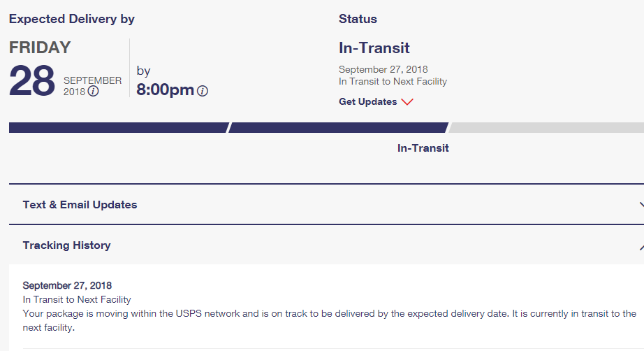The width and height of the screenshot is (644, 351).
Task: Click In Transit to Next Facility history line
Action: 77,299
